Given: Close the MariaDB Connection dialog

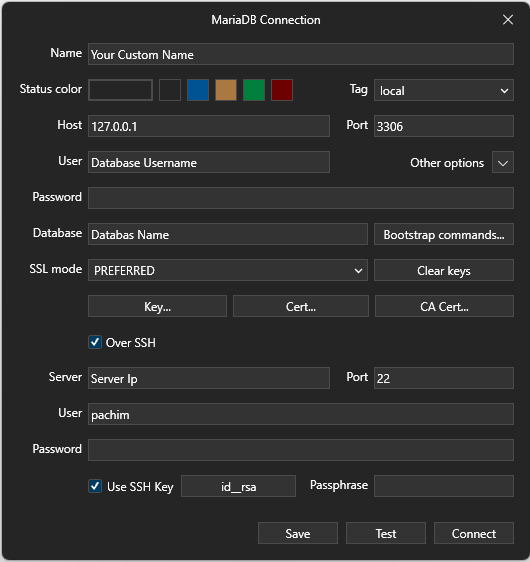Looking at the screenshot, I should 508,20.
